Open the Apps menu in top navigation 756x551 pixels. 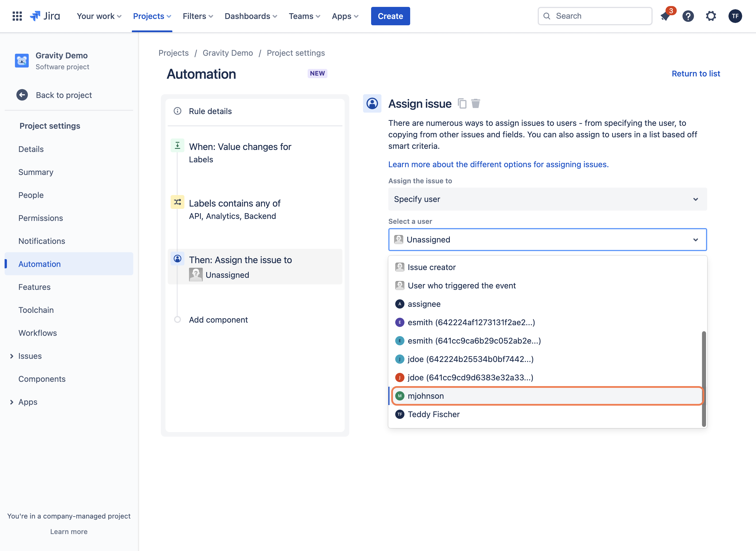345,16
